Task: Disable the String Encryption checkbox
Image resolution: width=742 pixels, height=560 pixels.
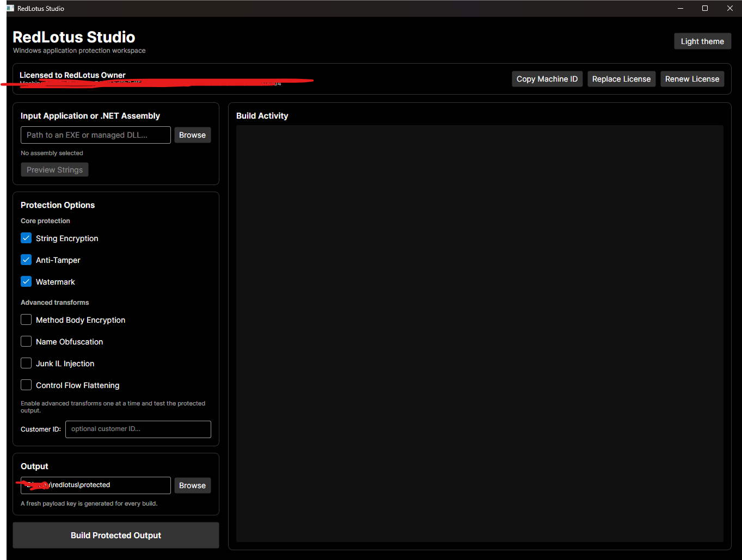Action: click(x=26, y=238)
